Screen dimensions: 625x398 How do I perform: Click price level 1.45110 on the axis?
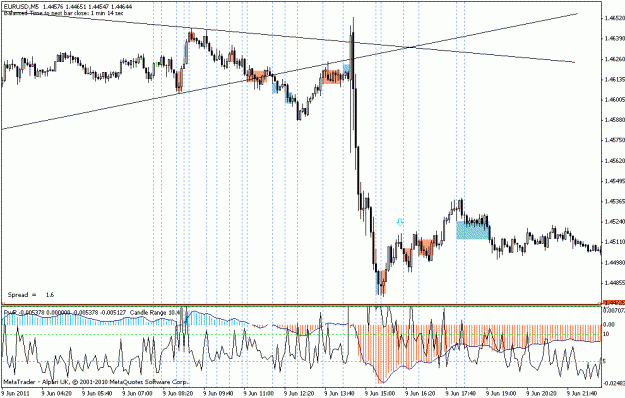[614, 241]
